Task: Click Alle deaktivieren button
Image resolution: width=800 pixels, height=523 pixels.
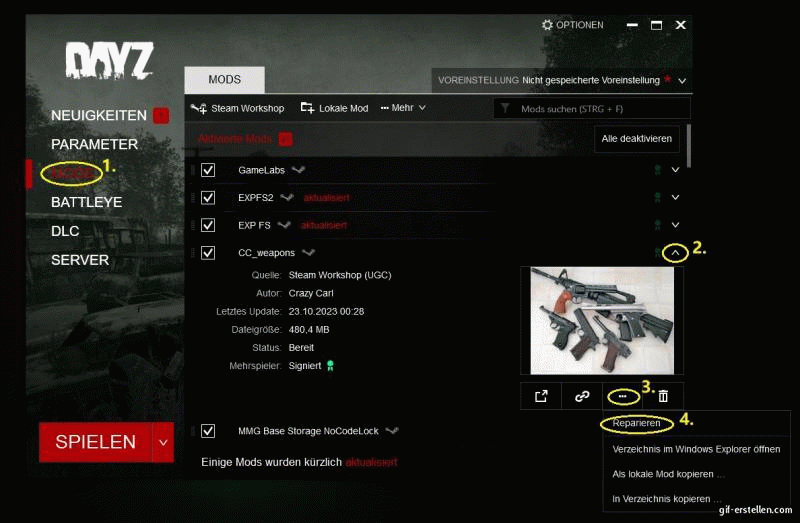Action: tap(636, 139)
